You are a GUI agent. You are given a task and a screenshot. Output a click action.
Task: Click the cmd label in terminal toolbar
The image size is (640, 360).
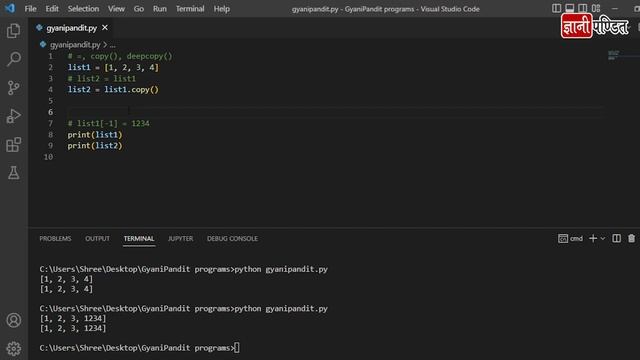coord(576,238)
